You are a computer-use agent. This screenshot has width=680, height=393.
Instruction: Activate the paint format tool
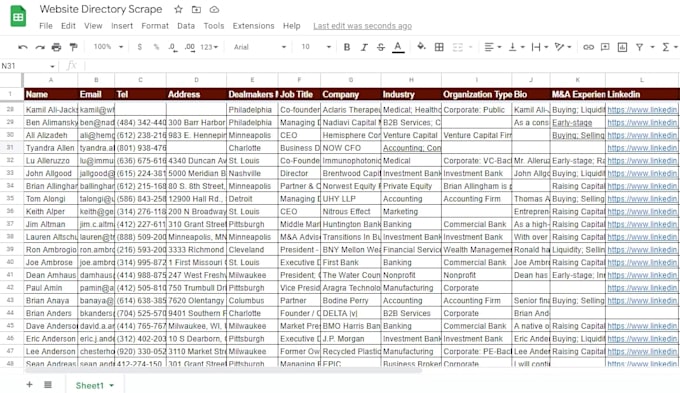click(x=74, y=47)
